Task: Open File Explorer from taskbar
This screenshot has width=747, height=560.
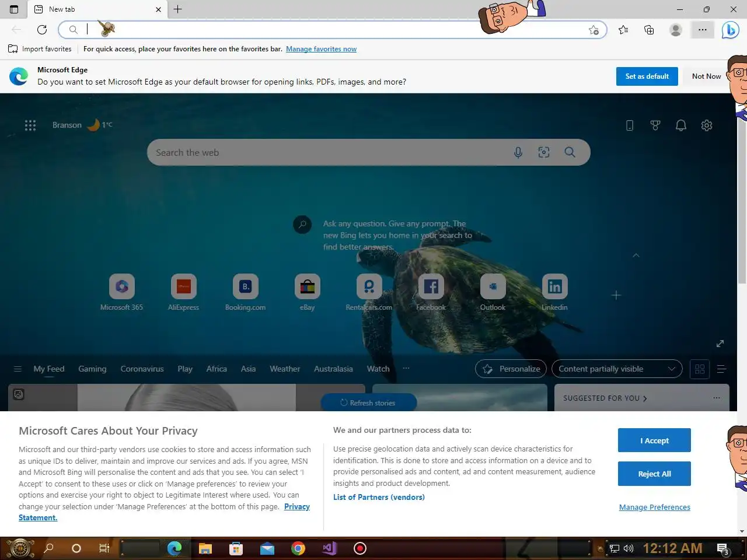Action: 205,548
